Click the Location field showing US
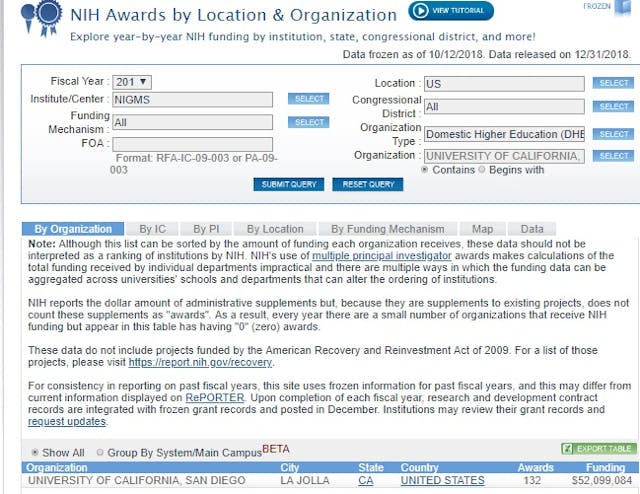640x494 pixels. [x=504, y=84]
